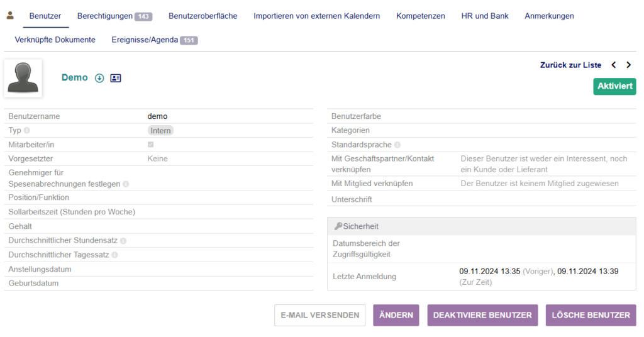Select the Verknüpfte Dokumente tab
The height and width of the screenshot is (337, 644).
tap(55, 40)
